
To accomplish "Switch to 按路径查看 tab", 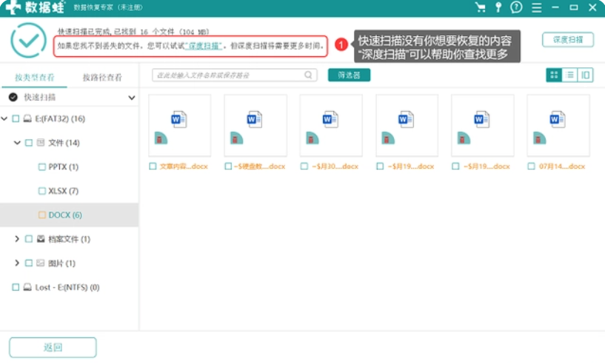I will click(102, 77).
